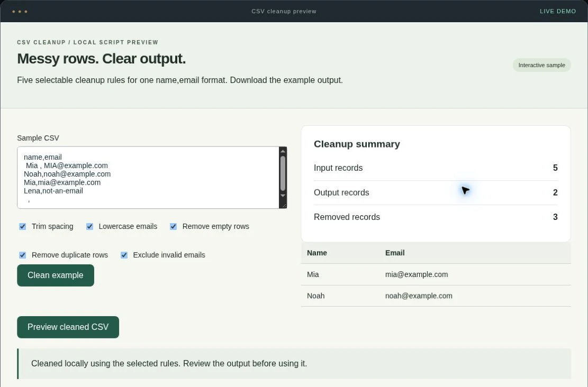Click the Output records value 2
Viewport: 588px width, 387px height.
[x=555, y=192]
